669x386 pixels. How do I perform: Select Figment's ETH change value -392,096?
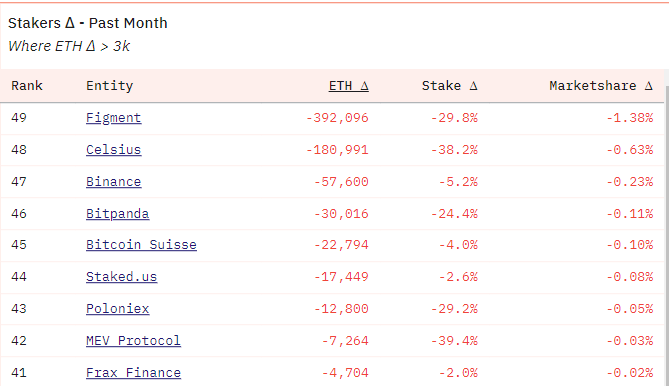(337, 118)
